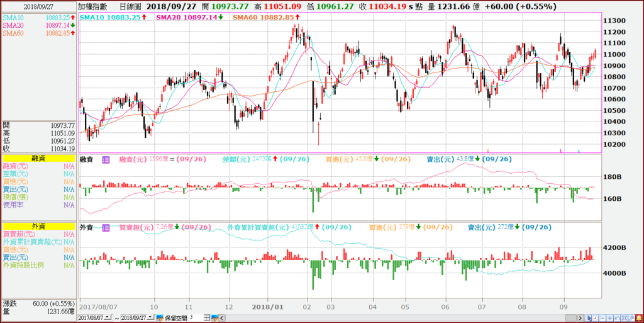Click 買賣超(元) N/A sidebar row

[38, 234]
